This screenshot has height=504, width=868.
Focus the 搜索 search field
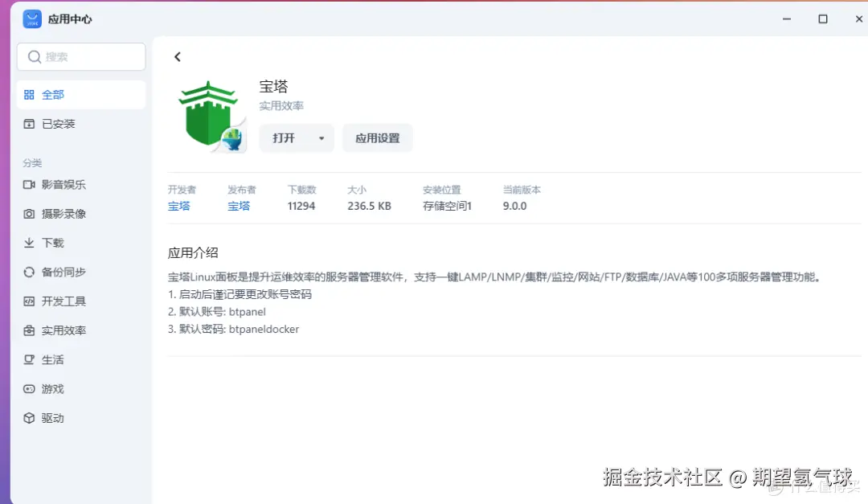81,56
